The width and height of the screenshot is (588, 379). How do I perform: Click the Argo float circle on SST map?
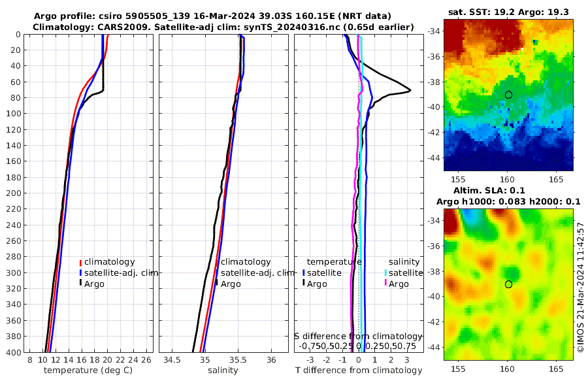pyautogui.click(x=508, y=95)
